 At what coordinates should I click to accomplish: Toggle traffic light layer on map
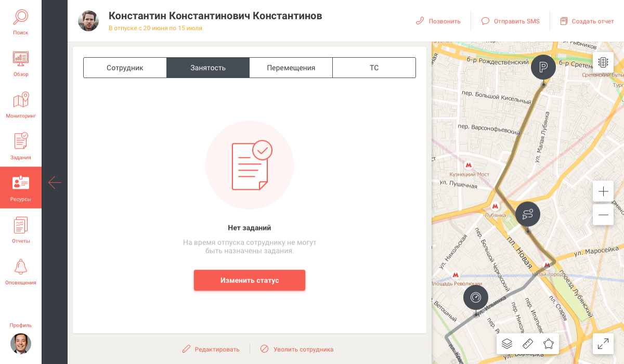click(603, 62)
